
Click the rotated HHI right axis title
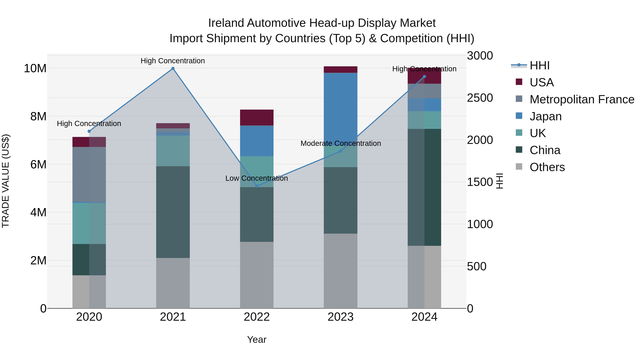click(x=499, y=181)
